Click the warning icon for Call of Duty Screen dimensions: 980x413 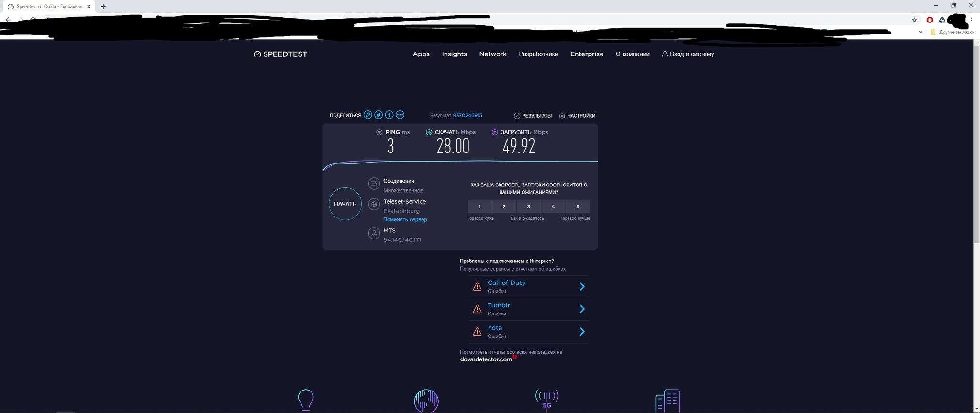(477, 287)
